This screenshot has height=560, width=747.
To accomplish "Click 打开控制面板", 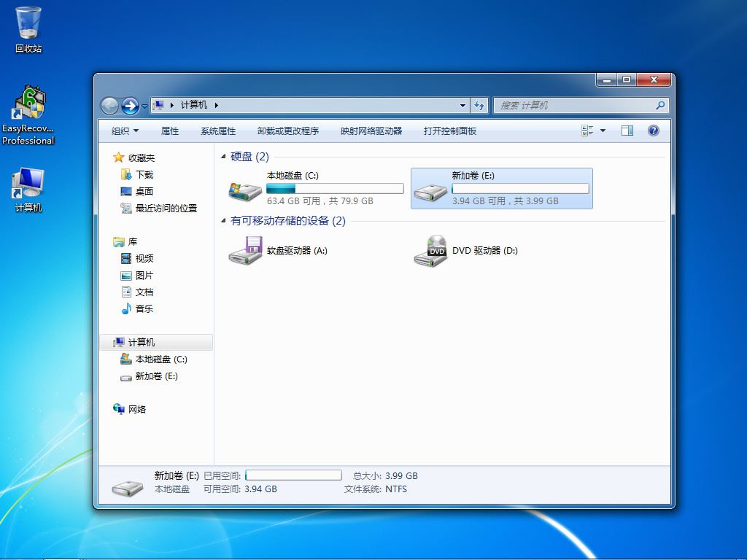I will click(x=449, y=131).
